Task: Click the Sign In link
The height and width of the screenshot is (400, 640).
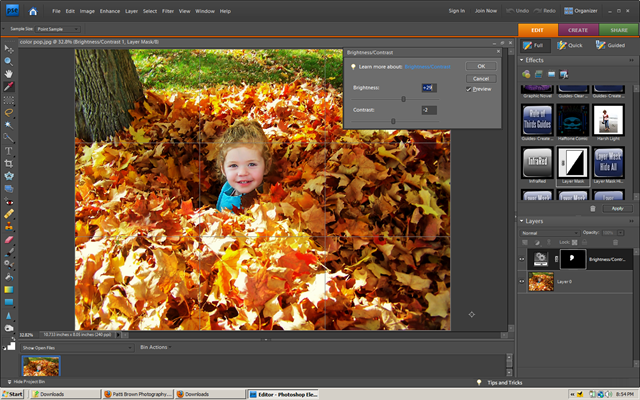Action: [x=457, y=11]
